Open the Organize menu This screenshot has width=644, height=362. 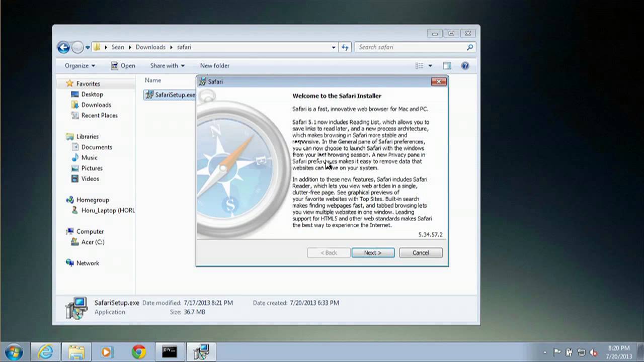coord(79,66)
